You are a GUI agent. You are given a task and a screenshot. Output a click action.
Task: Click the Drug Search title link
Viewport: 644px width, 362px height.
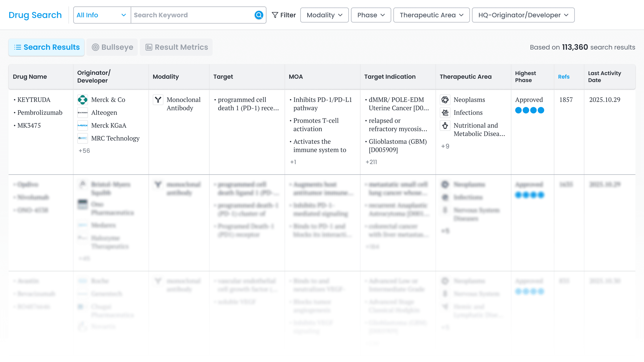pos(35,15)
